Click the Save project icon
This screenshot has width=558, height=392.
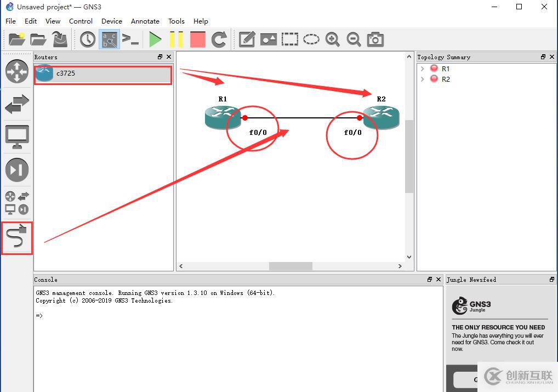pyautogui.click(x=60, y=39)
